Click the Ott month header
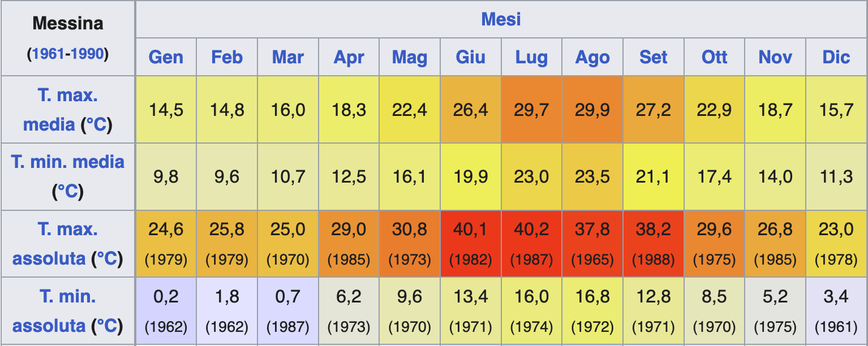This screenshot has height=346, width=868. [714, 57]
